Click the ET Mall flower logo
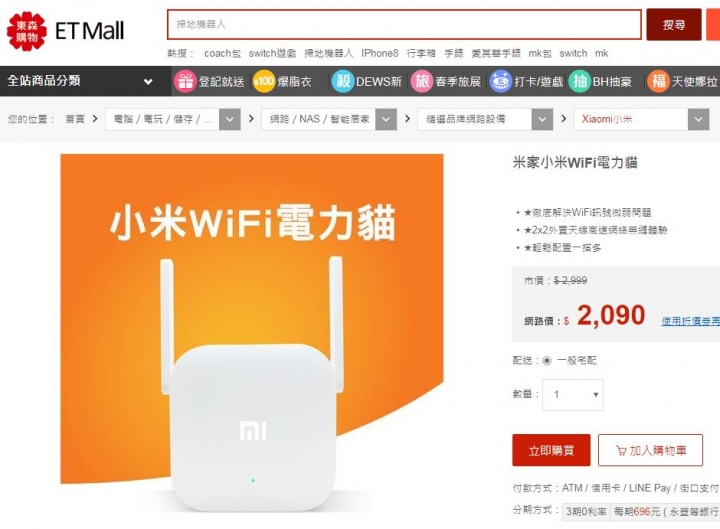This screenshot has height=529, width=720. click(x=27, y=31)
